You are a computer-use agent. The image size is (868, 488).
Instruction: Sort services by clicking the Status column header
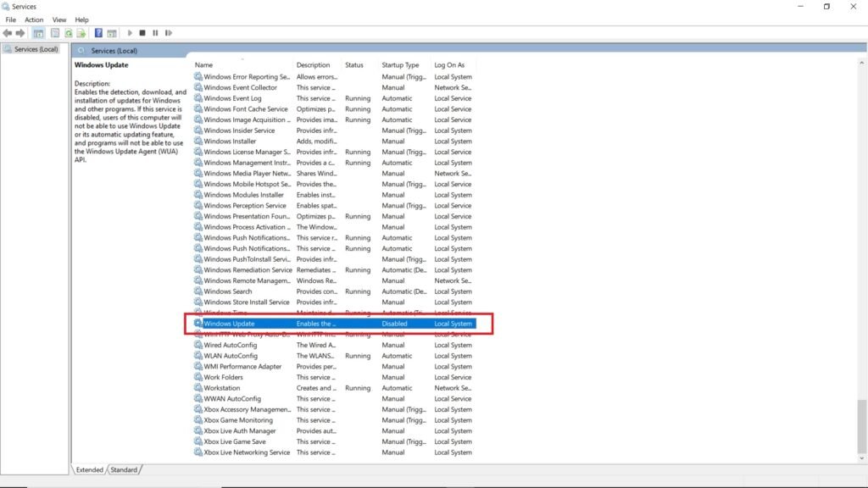point(356,64)
